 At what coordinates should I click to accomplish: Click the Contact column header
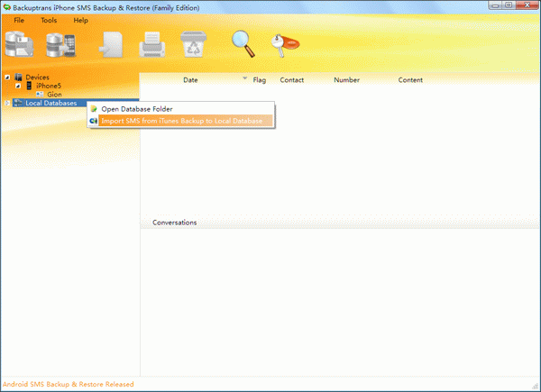tap(292, 80)
